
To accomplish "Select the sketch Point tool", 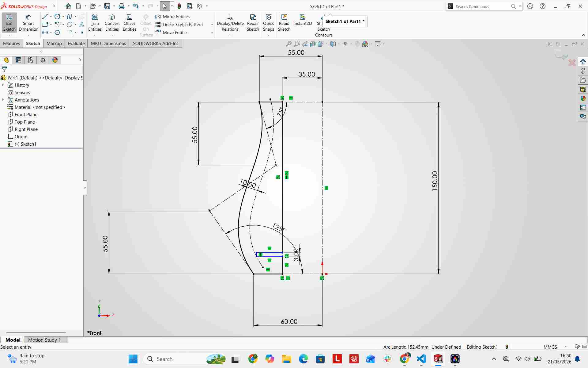I will tap(82, 33).
